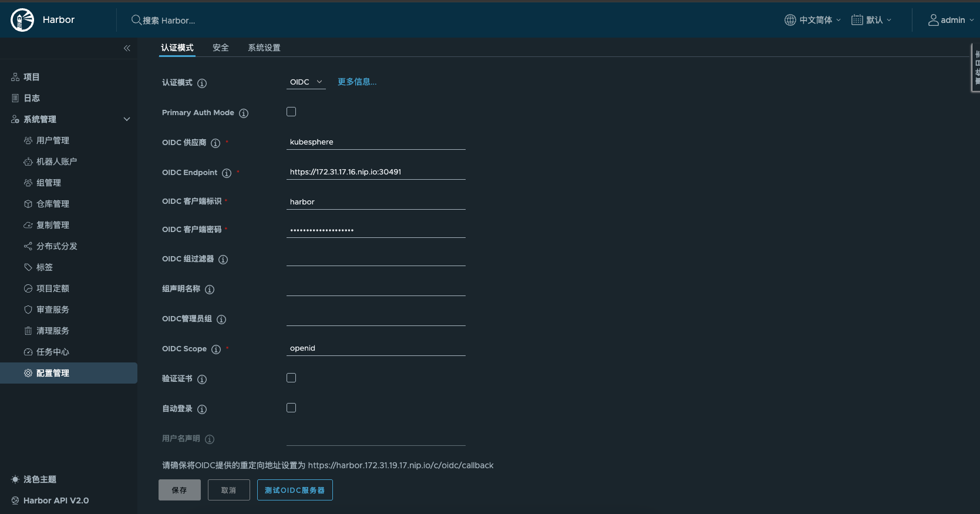Open admin account dropdown arrow
Viewport: 980px width, 514px height.
point(972,20)
